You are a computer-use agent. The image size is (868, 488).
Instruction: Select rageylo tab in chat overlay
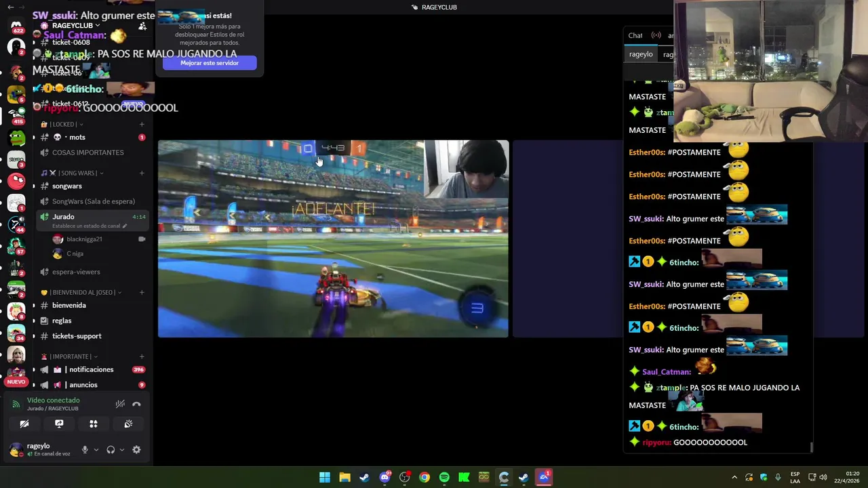point(641,54)
